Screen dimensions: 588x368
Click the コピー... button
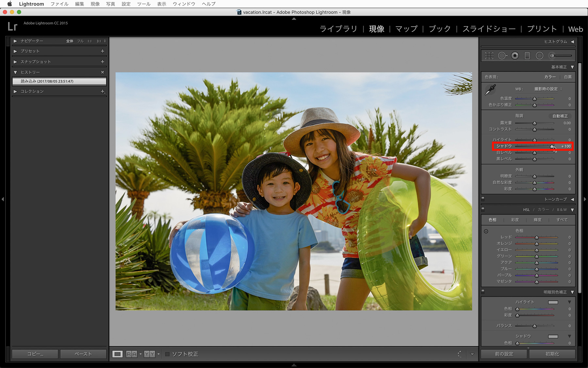pyautogui.click(x=35, y=354)
